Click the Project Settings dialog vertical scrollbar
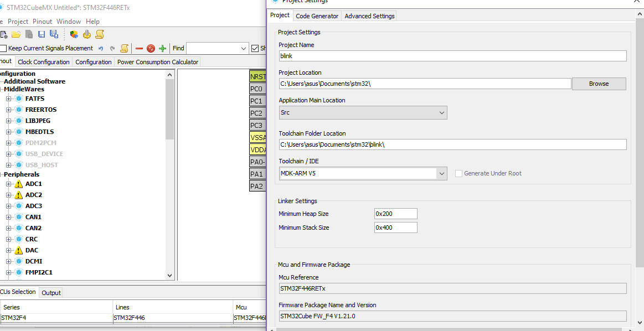 click(x=640, y=142)
